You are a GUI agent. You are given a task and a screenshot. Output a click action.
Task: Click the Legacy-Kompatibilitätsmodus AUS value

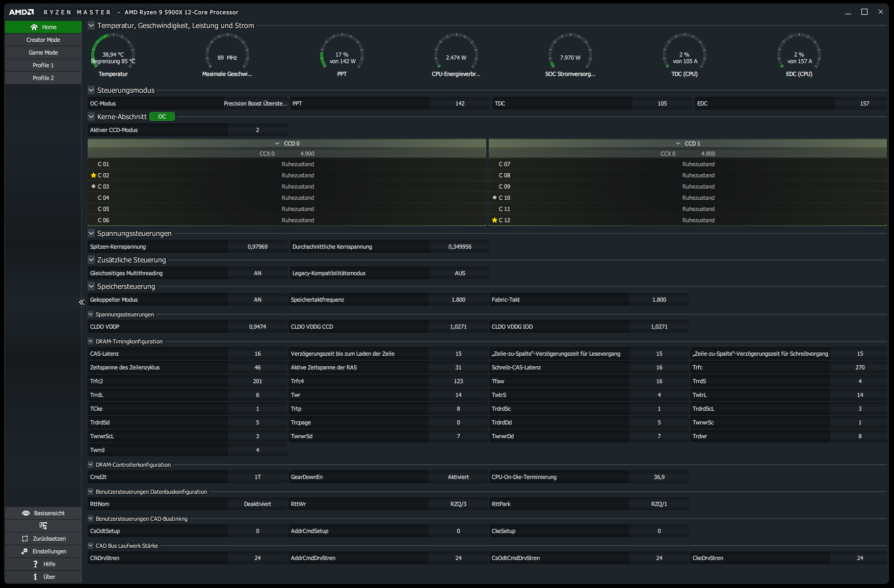click(460, 273)
